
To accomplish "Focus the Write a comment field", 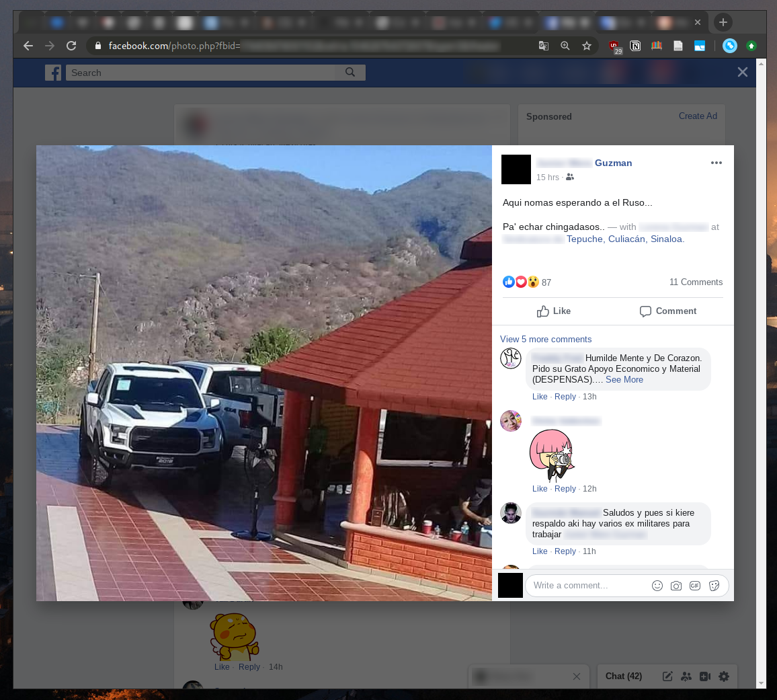I will tap(589, 586).
